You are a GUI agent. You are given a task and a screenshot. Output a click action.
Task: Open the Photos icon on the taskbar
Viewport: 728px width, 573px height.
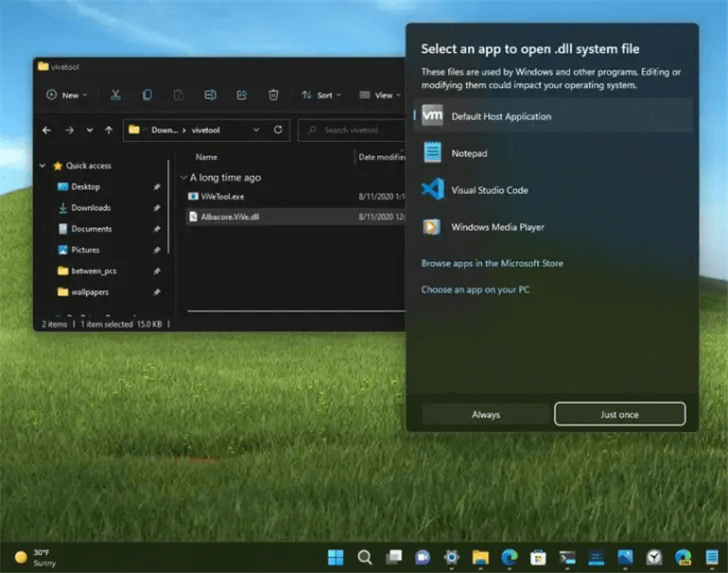(625, 557)
